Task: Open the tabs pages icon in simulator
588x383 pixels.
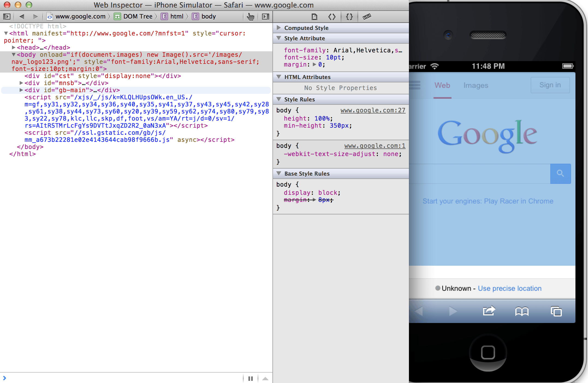Action: coord(556,311)
